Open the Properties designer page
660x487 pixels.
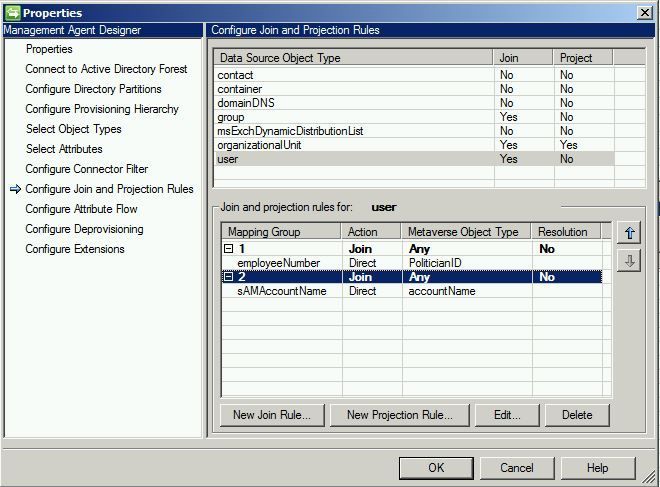(49, 49)
